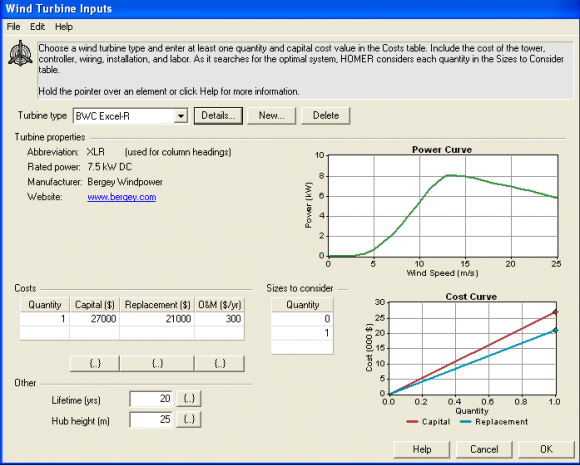The width and height of the screenshot is (580, 466).
Task: Click sensitivity button under Capital column
Action: pyautogui.click(x=95, y=364)
